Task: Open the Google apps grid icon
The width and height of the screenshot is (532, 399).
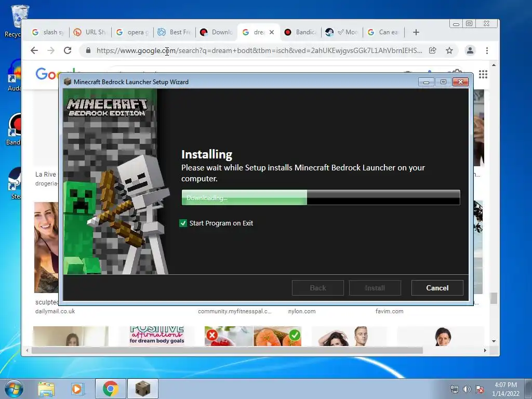Action: tap(483, 74)
